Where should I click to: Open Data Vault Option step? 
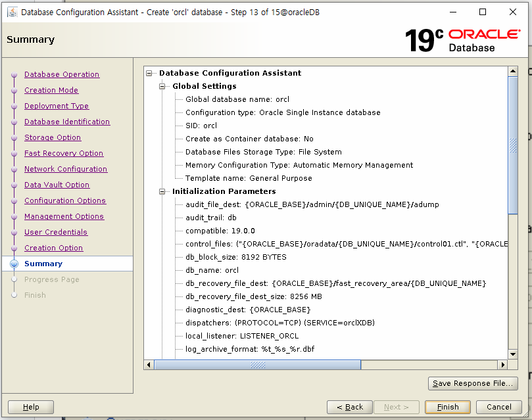pos(57,185)
